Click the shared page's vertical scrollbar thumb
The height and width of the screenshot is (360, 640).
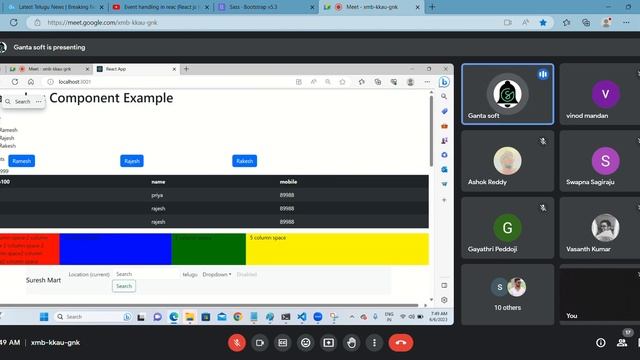[x=431, y=131]
